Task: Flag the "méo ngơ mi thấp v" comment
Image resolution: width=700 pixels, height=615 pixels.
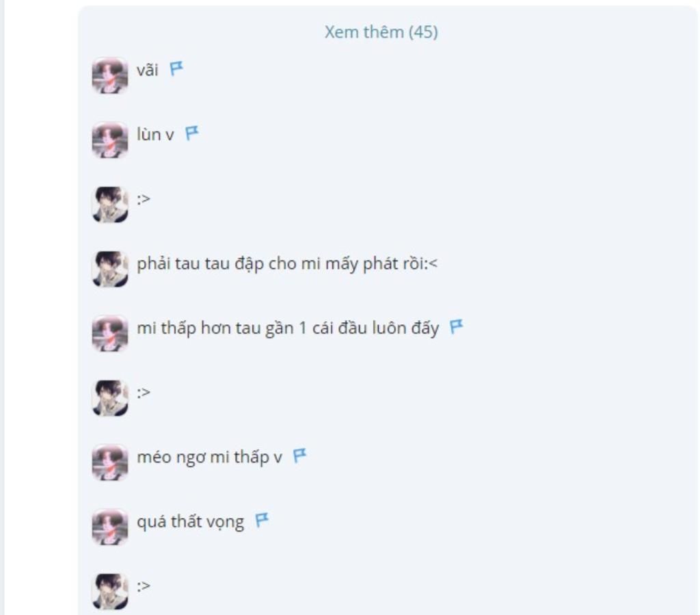Action: [299, 456]
